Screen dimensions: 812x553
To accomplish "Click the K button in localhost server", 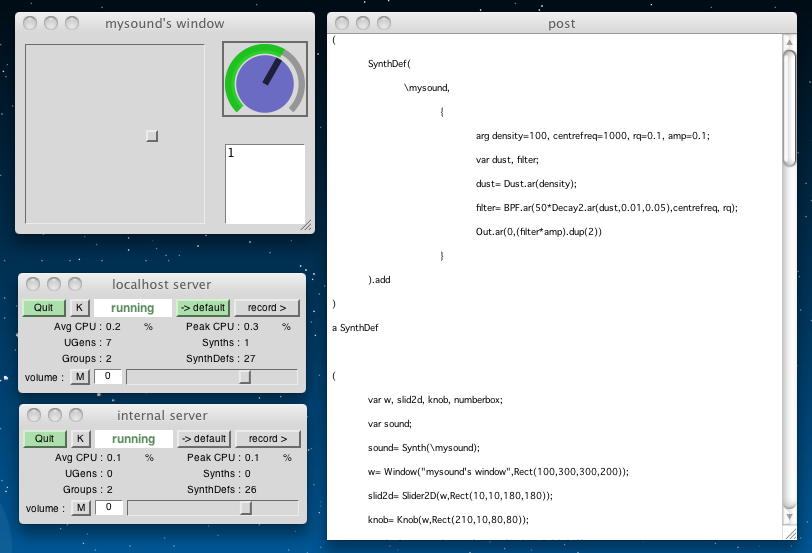I will pyautogui.click(x=79, y=308).
